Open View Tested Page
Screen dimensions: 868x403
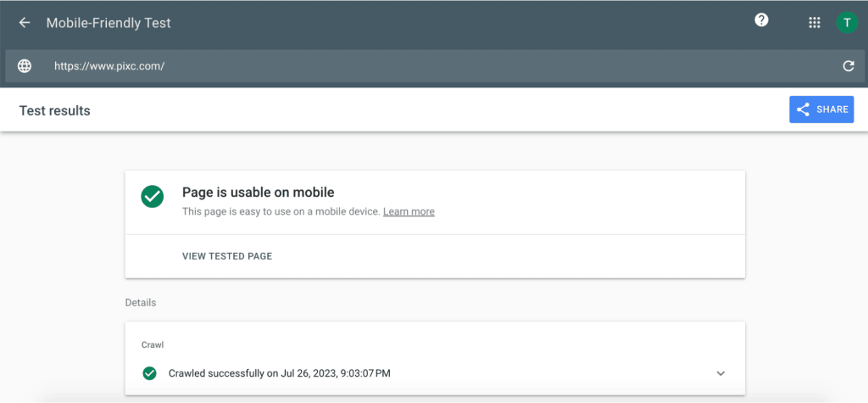[x=227, y=256]
